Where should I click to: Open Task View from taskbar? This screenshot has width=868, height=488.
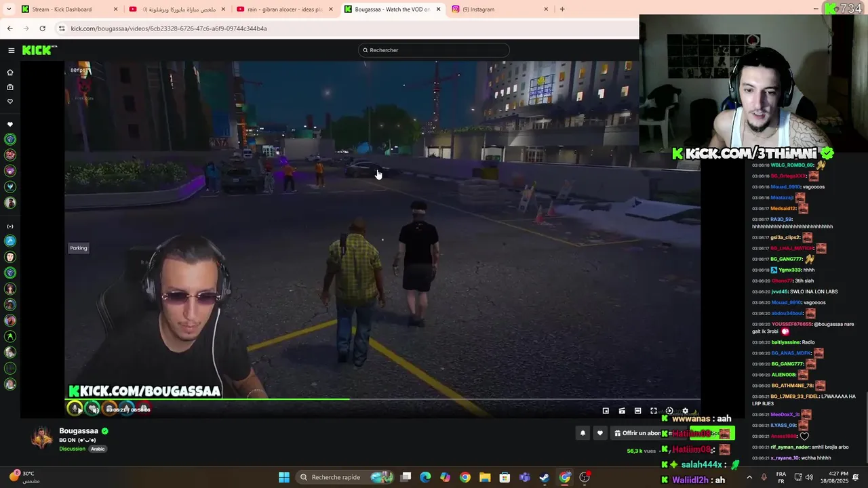click(406, 477)
